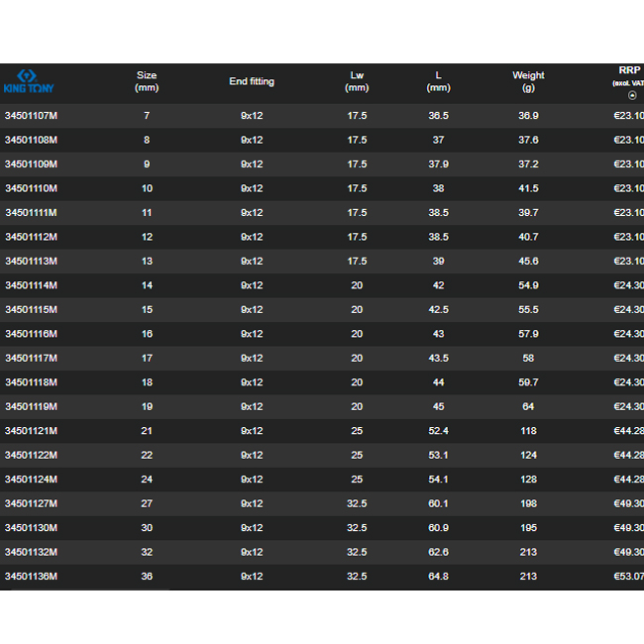Click L value 42.5 in 34501115M row
This screenshot has width=644, height=644.
438,310
